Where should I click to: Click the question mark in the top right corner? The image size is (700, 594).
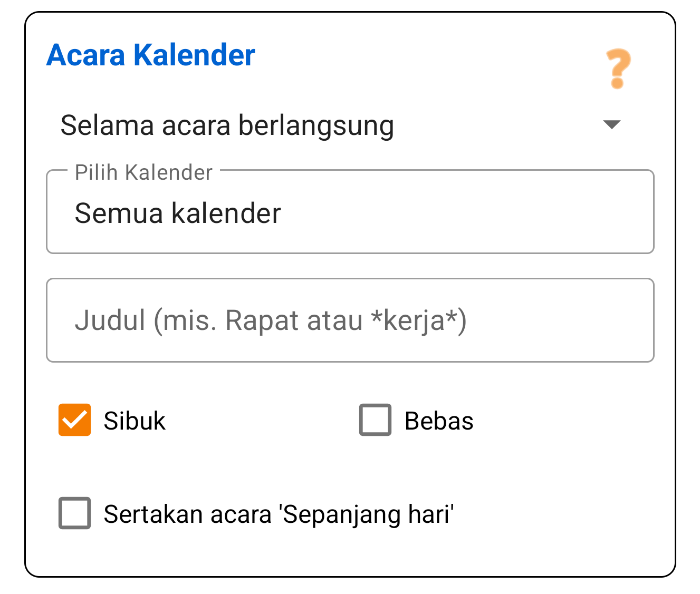618,69
